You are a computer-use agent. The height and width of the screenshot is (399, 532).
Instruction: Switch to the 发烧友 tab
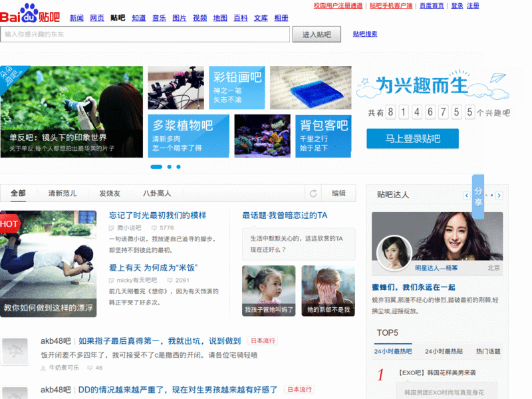click(110, 194)
